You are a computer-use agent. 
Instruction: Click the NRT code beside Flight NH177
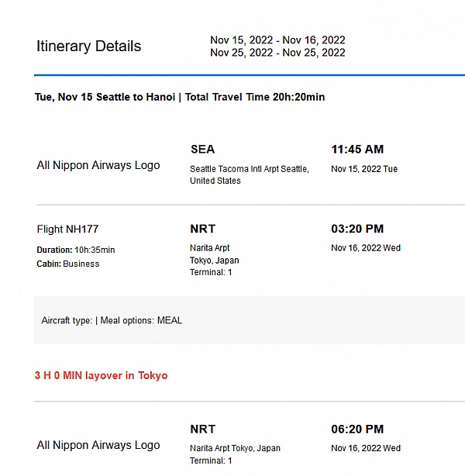[202, 229]
